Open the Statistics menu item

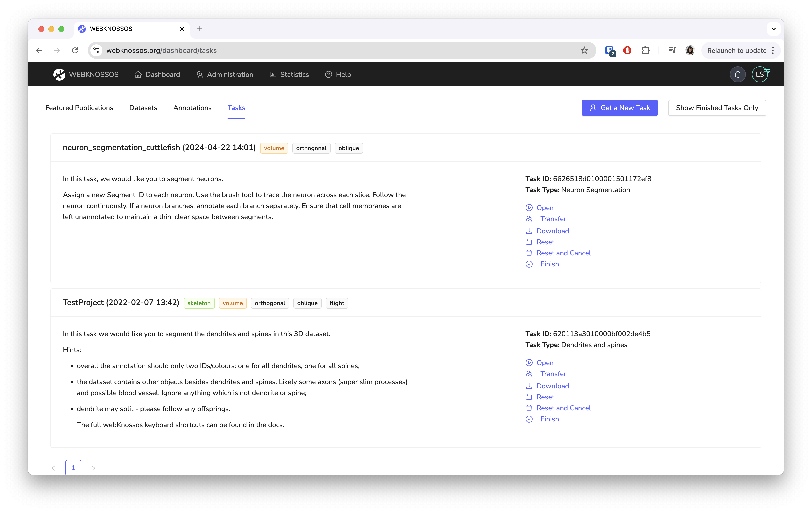pyautogui.click(x=289, y=74)
